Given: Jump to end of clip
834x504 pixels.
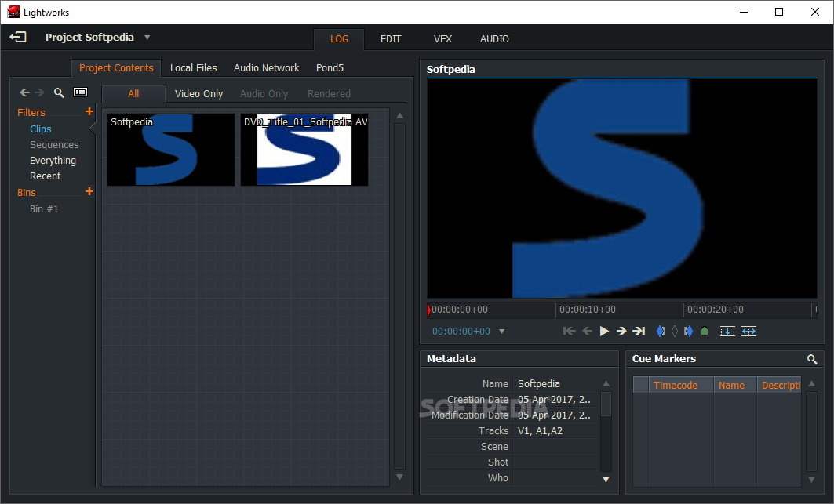Looking at the screenshot, I should pos(639,331).
